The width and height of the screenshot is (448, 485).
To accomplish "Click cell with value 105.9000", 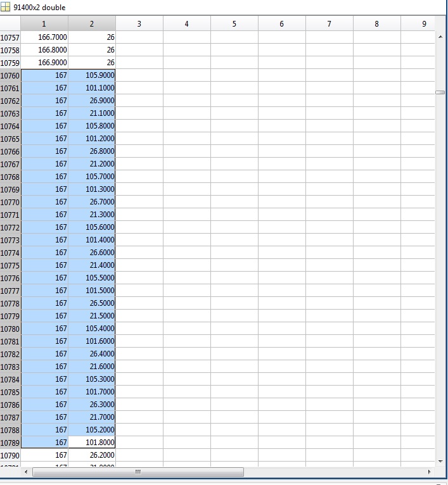I will tap(92, 75).
